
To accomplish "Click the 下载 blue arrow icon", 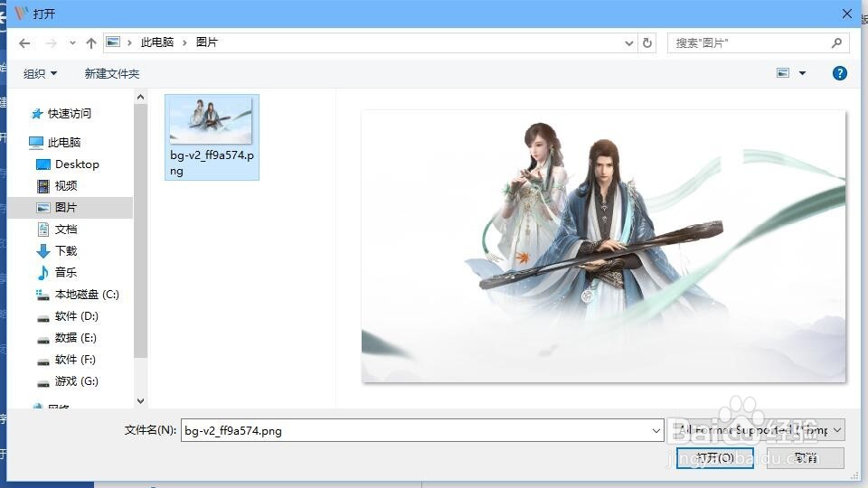I will [43, 251].
